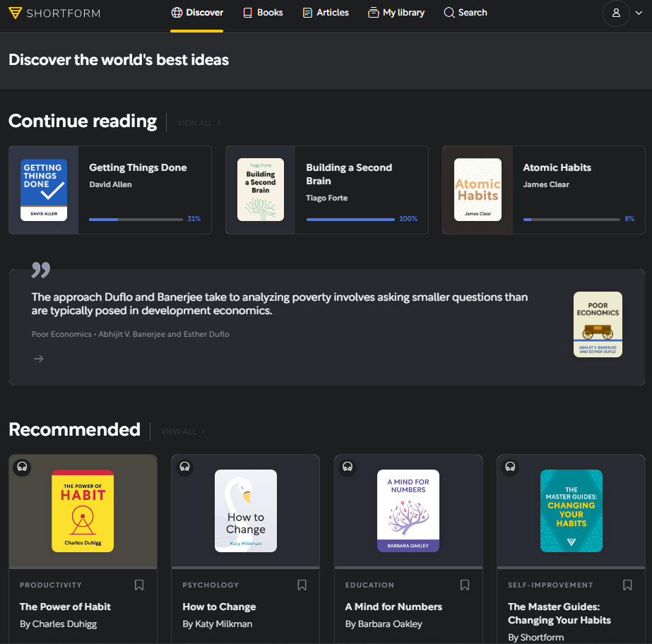This screenshot has height=644, width=652.
Task: Click The Power of Habit title text
Action: [65, 607]
